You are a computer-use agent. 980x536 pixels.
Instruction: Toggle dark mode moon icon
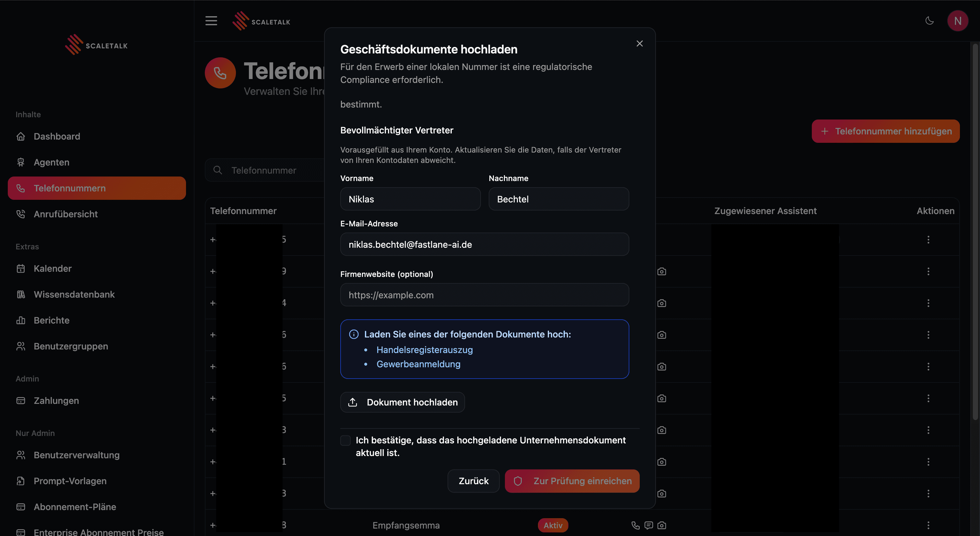click(929, 21)
